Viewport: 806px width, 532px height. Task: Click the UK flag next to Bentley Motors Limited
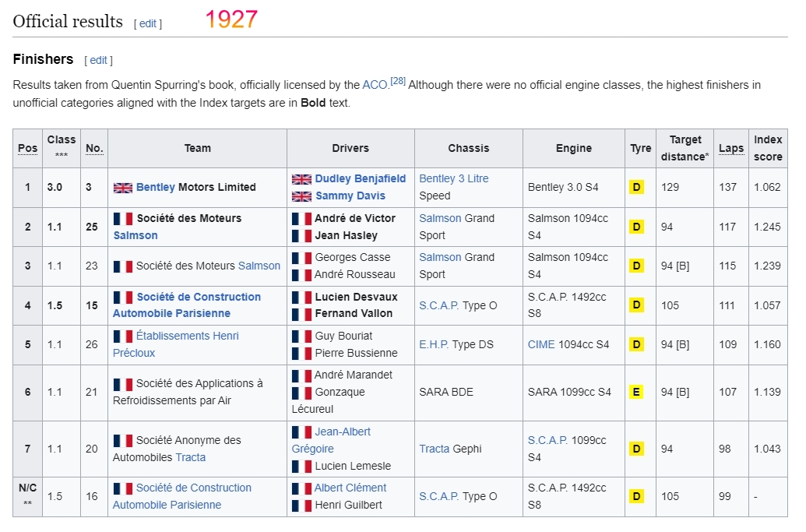click(x=123, y=188)
